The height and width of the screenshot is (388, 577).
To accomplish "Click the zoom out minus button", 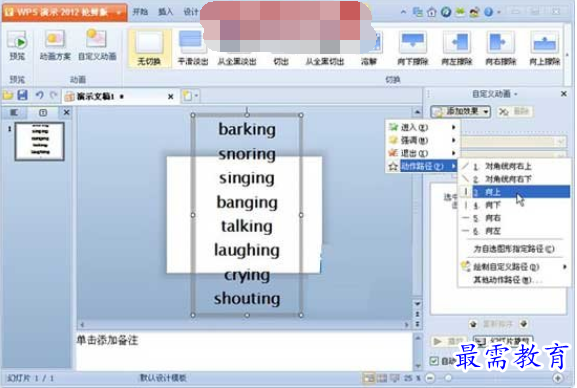I will click(x=430, y=378).
